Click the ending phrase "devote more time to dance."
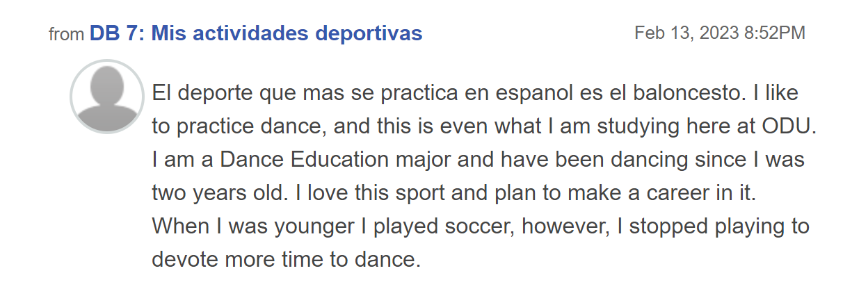 pyautogui.click(x=287, y=261)
